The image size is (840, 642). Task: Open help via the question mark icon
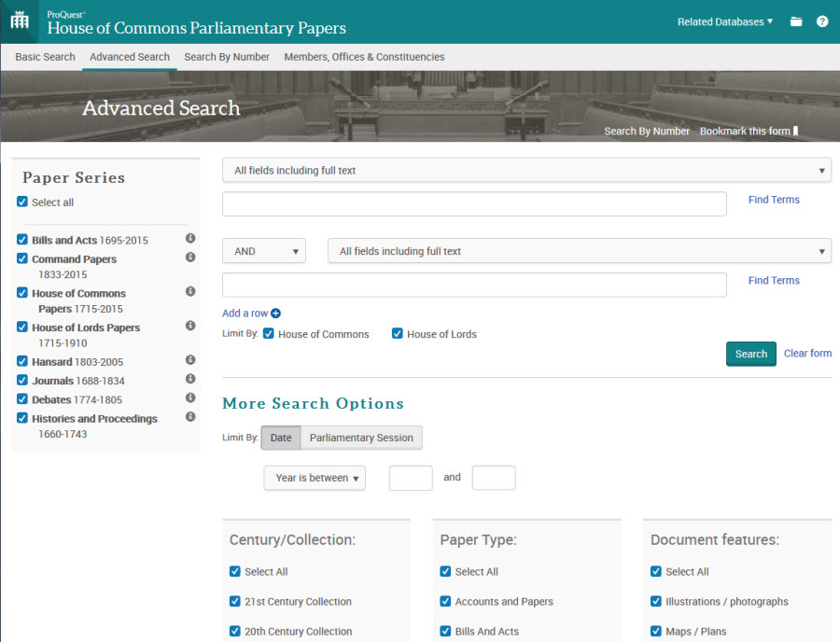click(x=822, y=20)
